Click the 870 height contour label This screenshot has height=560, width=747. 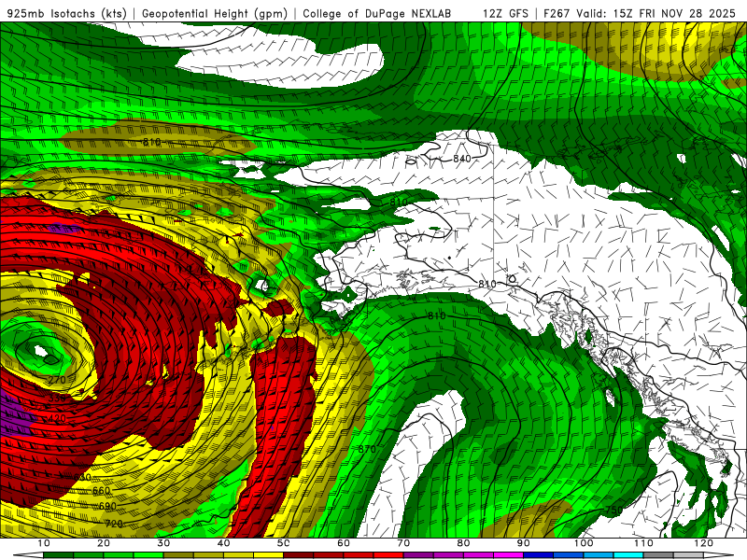pos(367,449)
